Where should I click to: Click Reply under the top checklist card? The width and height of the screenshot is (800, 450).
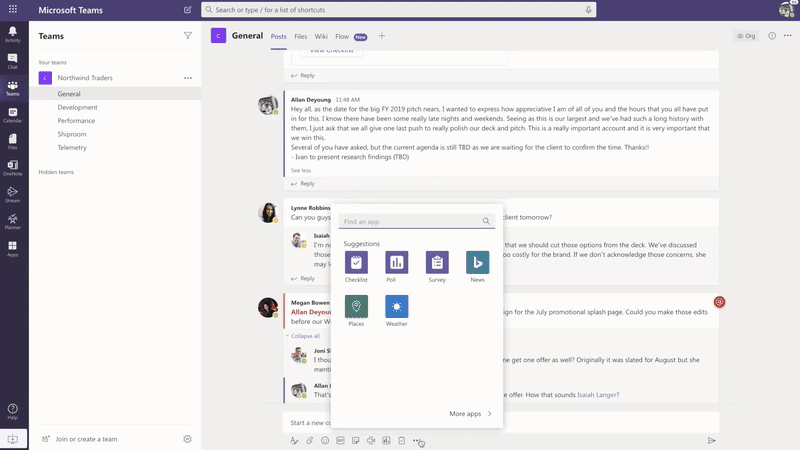[303, 76]
